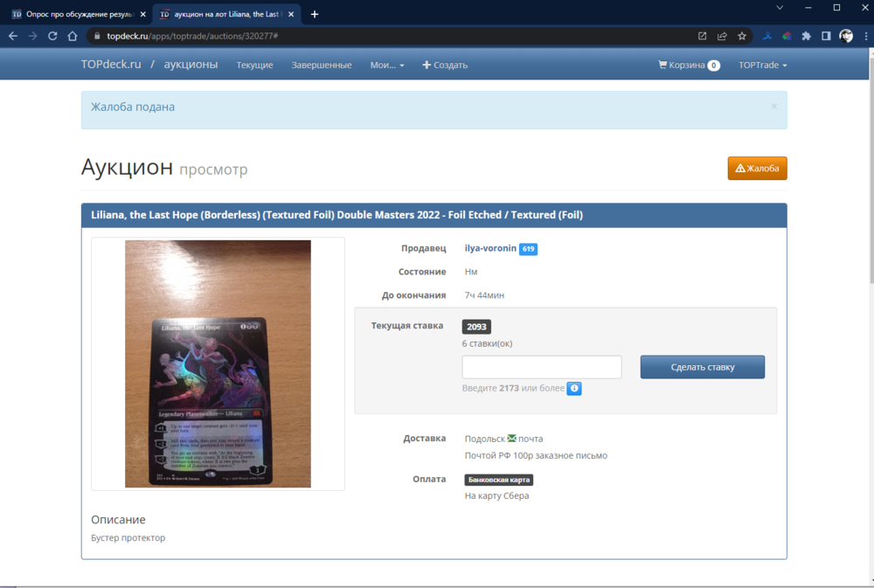The image size is (874, 588).
Task: Enlarge the Liliana card photo
Action: point(218,363)
